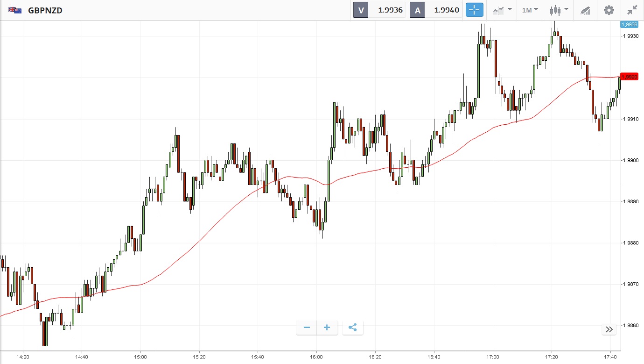Click the A buy price 1.9940 button
644x364 pixels.
coord(435,10)
